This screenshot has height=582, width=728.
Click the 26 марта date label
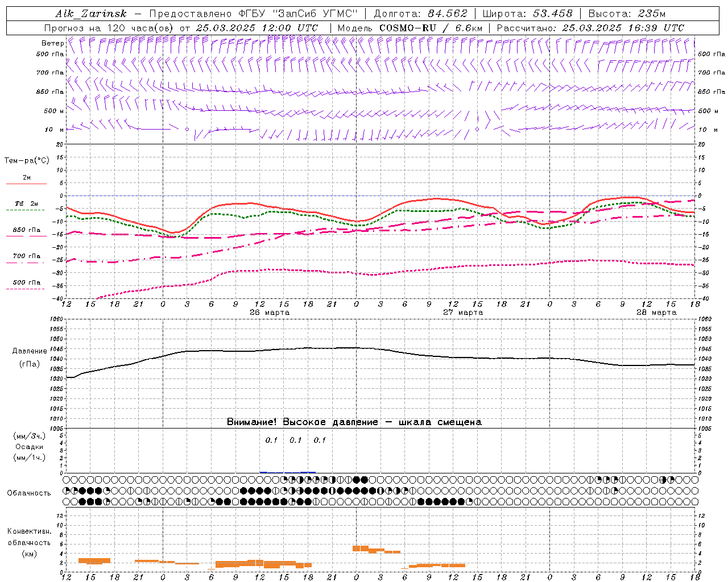270,313
